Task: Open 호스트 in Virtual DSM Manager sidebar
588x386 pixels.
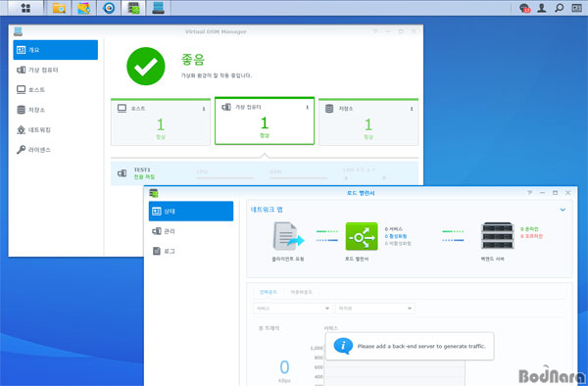Action: (x=56, y=90)
